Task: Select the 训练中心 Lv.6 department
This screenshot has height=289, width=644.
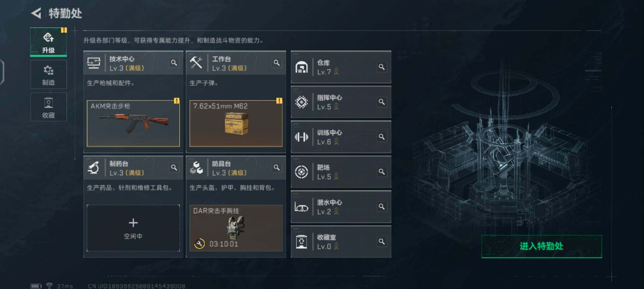Action: pos(341,137)
